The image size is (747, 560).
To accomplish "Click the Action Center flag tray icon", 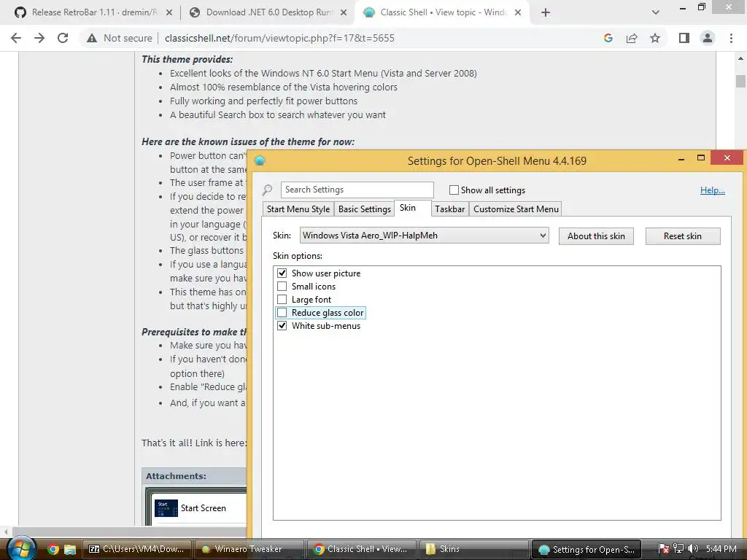I will click(x=664, y=548).
